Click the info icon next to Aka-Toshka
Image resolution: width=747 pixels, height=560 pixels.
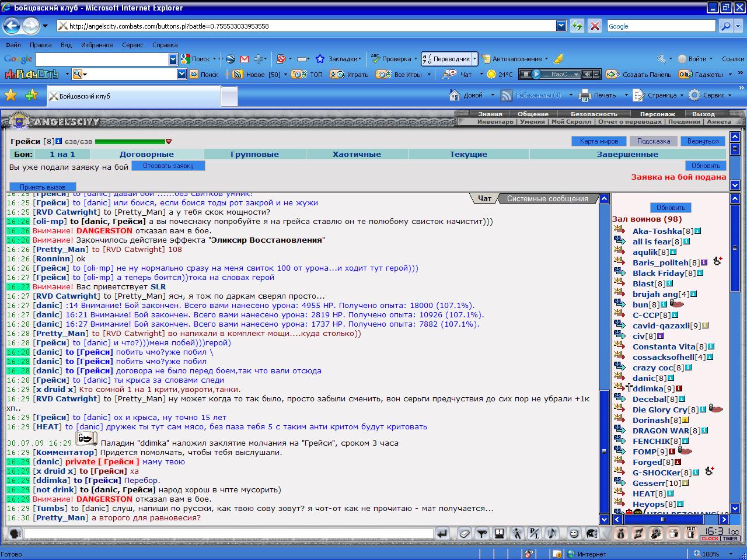[697, 231]
